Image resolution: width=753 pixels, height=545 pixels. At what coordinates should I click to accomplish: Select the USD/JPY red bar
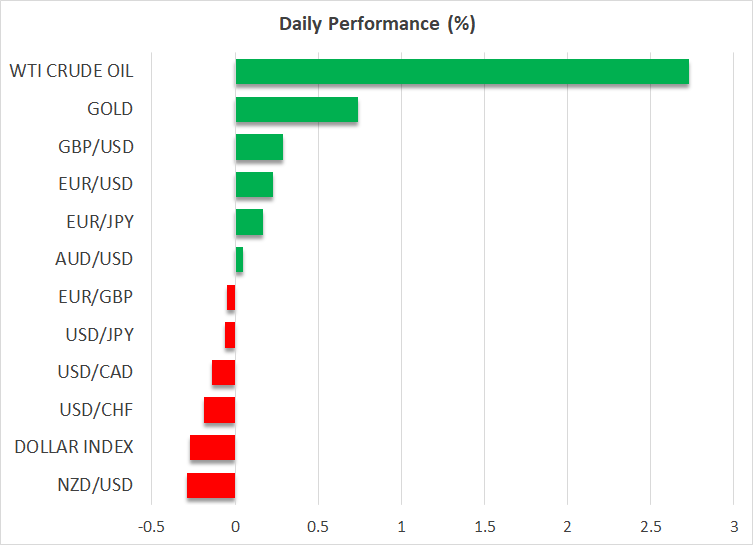[x=230, y=335]
